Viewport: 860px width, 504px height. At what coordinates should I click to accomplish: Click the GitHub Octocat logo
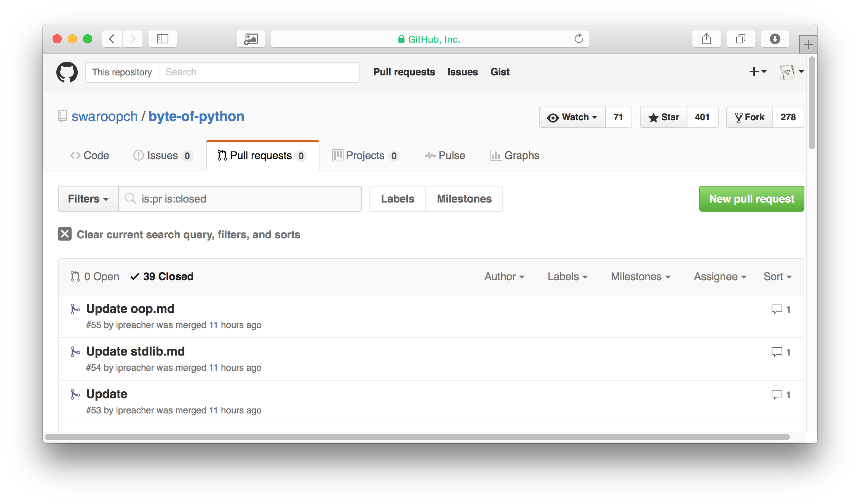point(67,72)
